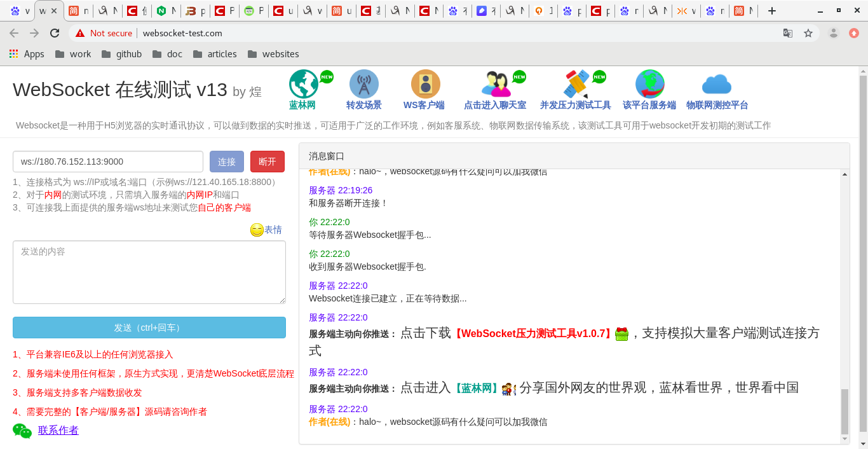Select the 转发场景 antenna icon
The height and width of the screenshot is (449, 868).
coord(363,83)
